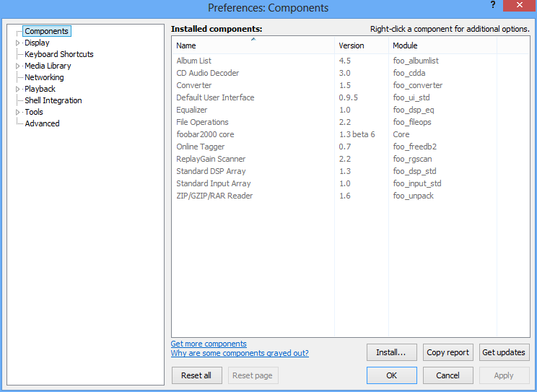Click the Install... button
The height and width of the screenshot is (392, 537).
392,352
